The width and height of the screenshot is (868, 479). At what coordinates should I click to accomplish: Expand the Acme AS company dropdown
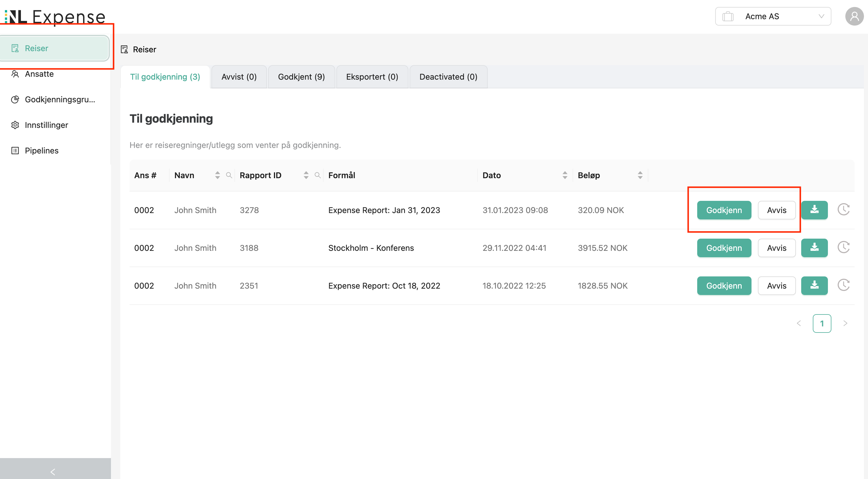773,16
